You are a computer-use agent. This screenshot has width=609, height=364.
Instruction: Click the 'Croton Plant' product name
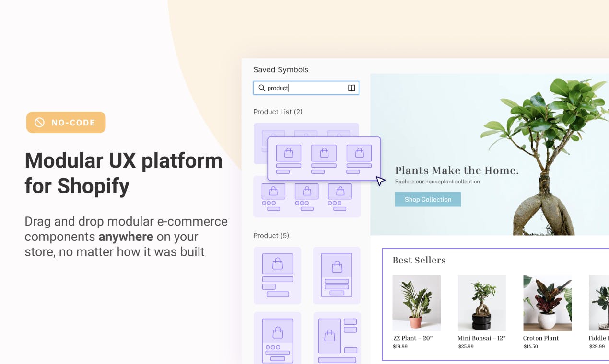pos(541,338)
